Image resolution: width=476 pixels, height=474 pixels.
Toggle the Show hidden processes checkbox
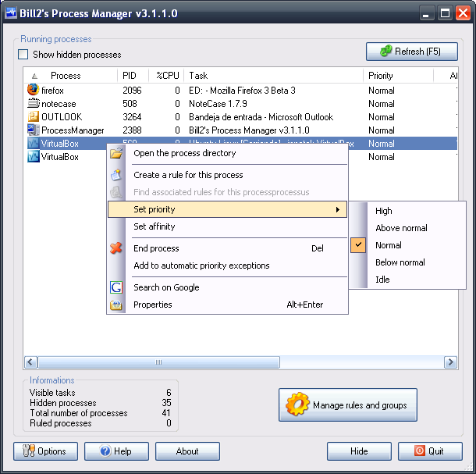tap(23, 55)
